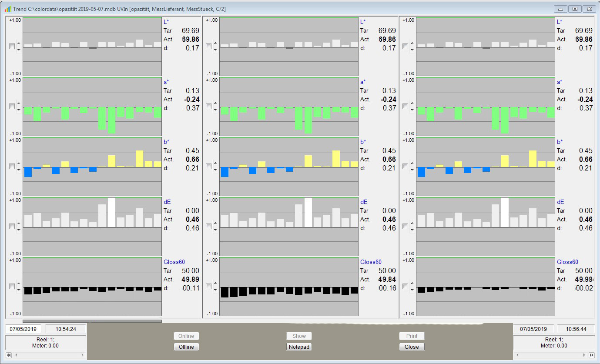Click up arrow beside middle dE chart
Screen dimensions: 600x364
click(215, 224)
